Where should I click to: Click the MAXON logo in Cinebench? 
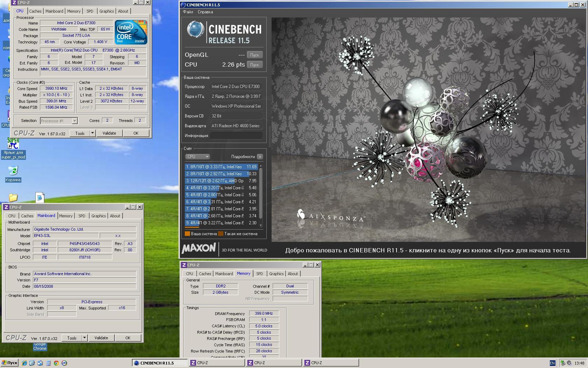tap(199, 248)
